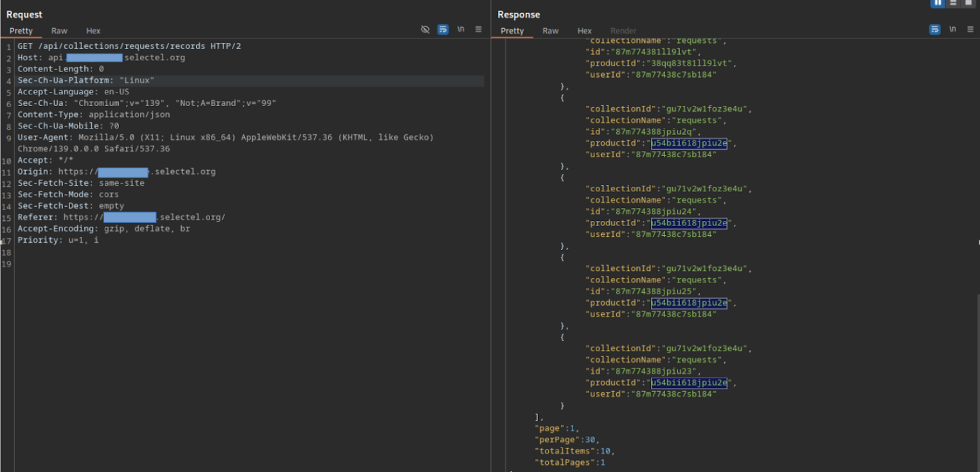Click first highlighted productId match in response
Screen dimensions: 980x472
point(689,143)
